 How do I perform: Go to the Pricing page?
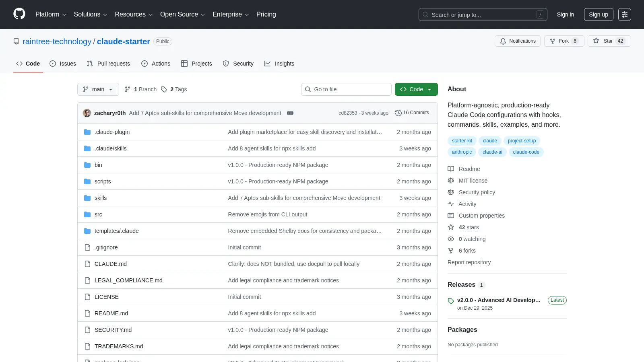pyautogui.click(x=266, y=14)
